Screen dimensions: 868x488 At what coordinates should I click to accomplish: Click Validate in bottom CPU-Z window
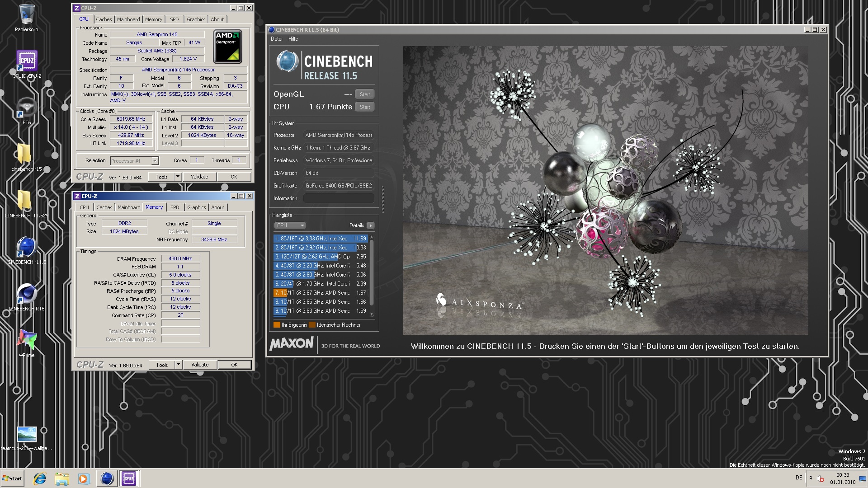pyautogui.click(x=200, y=365)
